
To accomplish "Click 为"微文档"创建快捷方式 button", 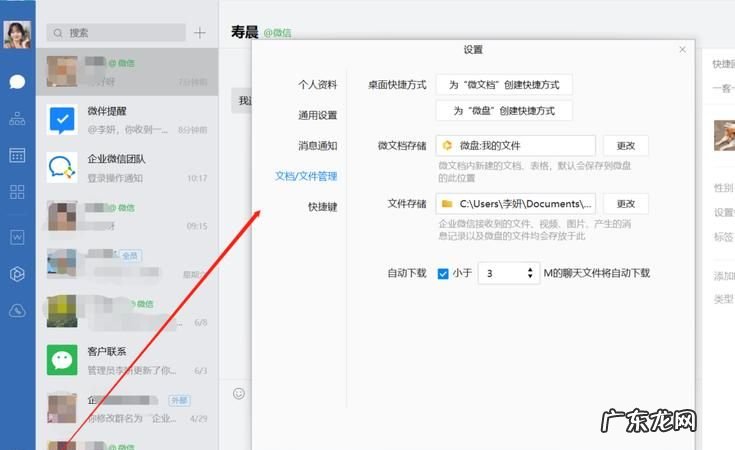I will (504, 85).
